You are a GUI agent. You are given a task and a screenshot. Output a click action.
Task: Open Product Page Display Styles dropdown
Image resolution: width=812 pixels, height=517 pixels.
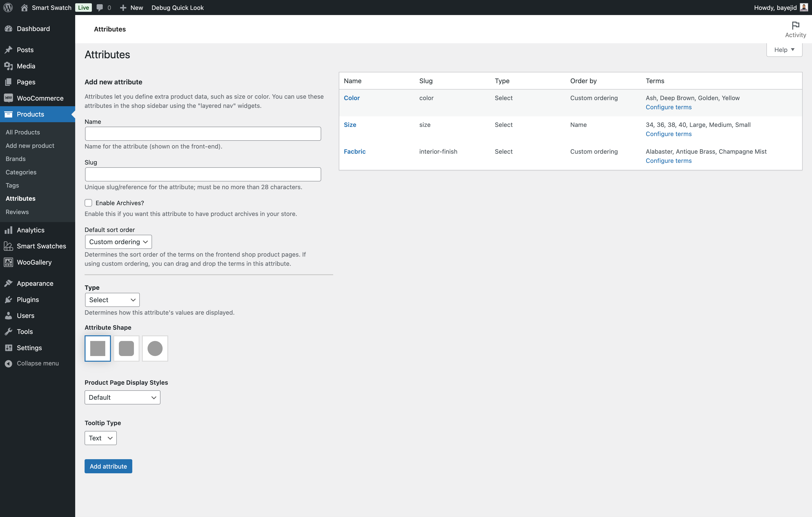(122, 398)
